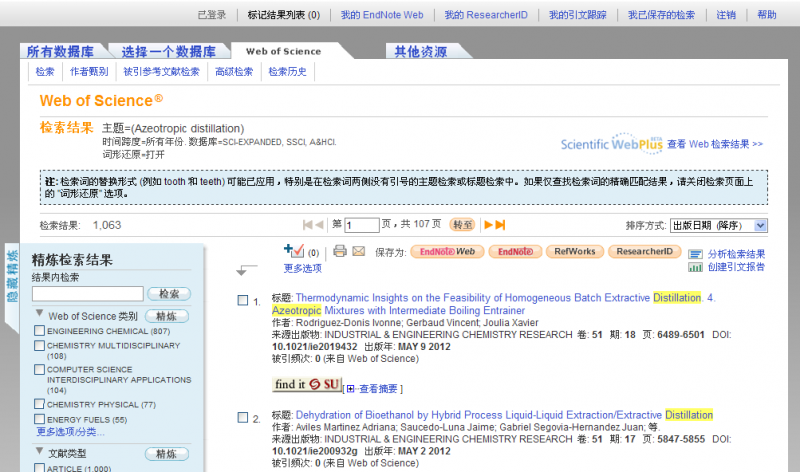Tick the ARTICLE document type checkbox
The image size is (800, 472).
point(39,467)
